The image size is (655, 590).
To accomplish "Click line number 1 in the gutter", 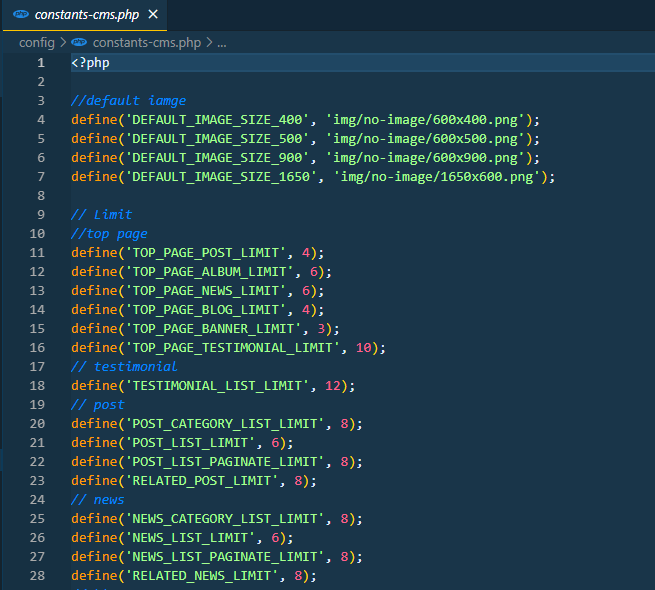I will tap(41, 63).
